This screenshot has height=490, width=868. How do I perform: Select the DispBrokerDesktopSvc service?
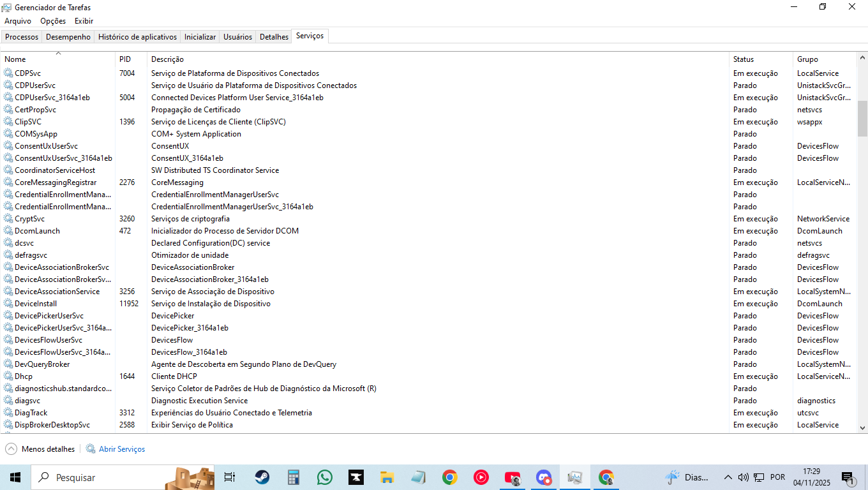click(428, 425)
